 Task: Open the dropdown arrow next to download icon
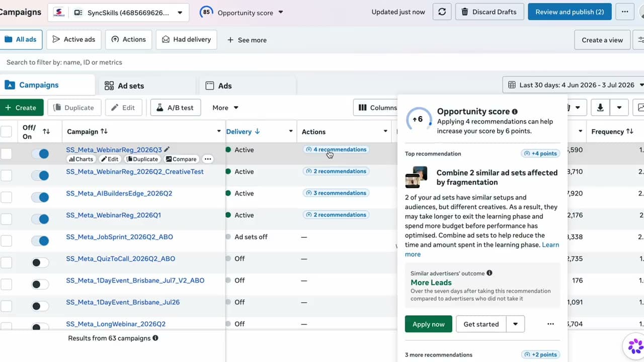(x=619, y=108)
